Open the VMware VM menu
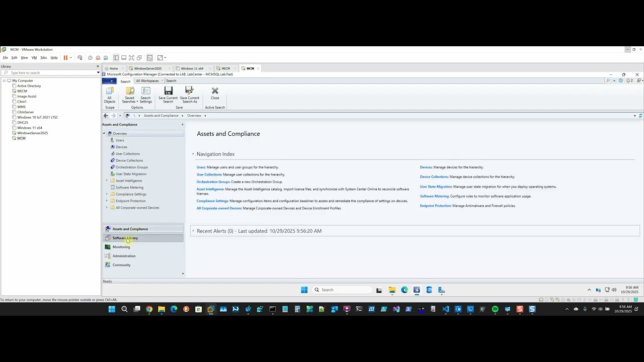This screenshot has width=644, height=362. tap(34, 58)
